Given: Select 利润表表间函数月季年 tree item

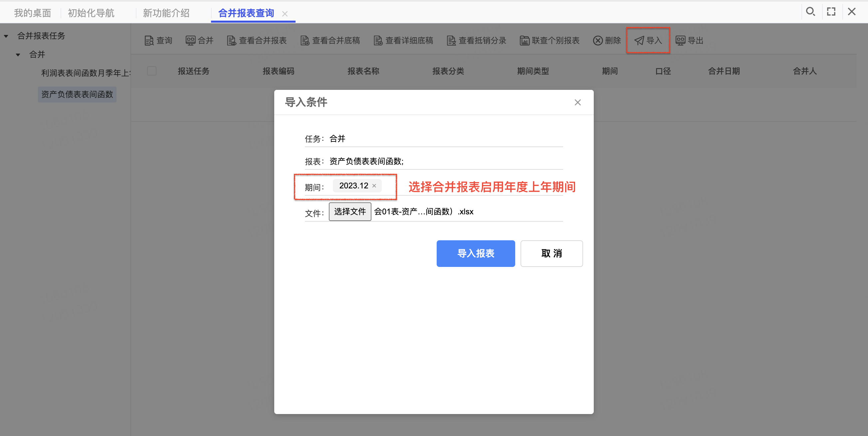Looking at the screenshot, I should pos(86,73).
